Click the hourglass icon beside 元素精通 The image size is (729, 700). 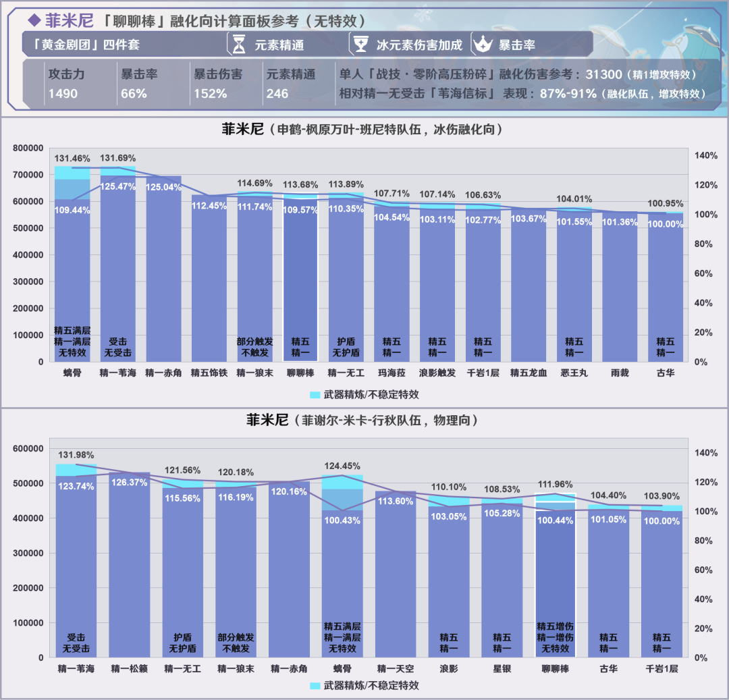click(x=239, y=45)
